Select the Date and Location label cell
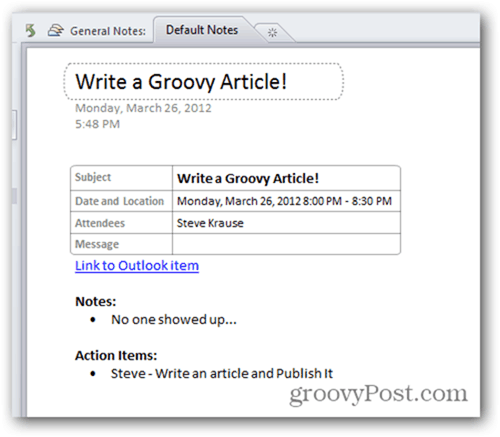 pos(121,201)
